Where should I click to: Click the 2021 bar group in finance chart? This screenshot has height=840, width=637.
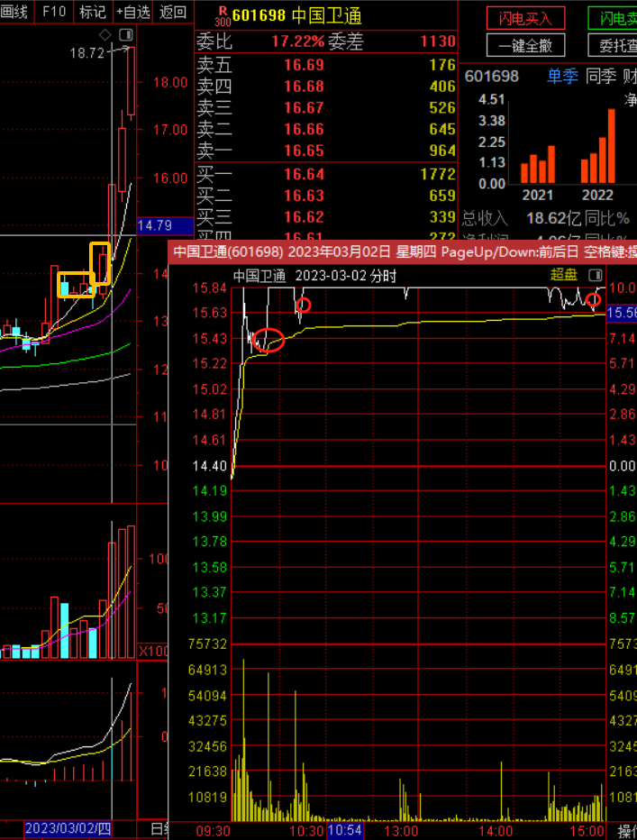coord(537,165)
